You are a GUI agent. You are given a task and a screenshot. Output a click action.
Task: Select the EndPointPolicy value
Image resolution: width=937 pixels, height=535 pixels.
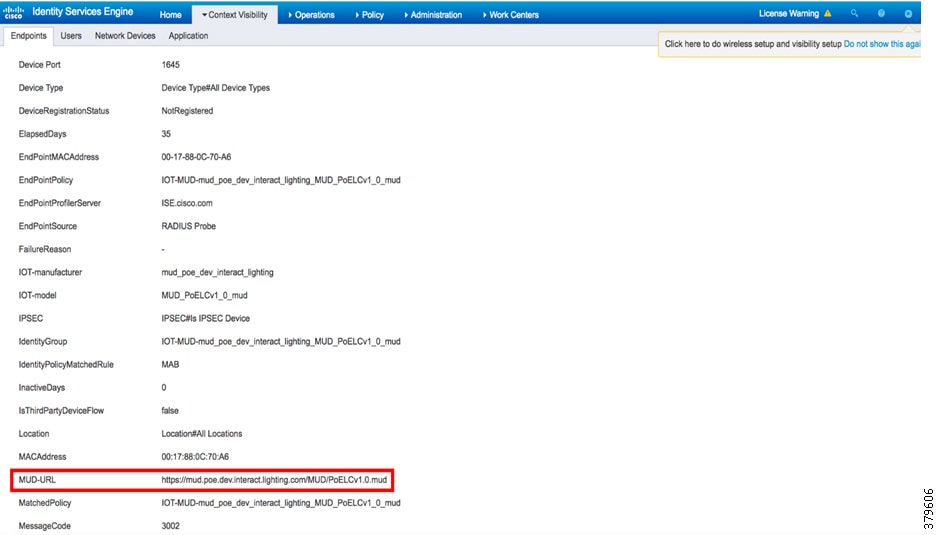[281, 180]
